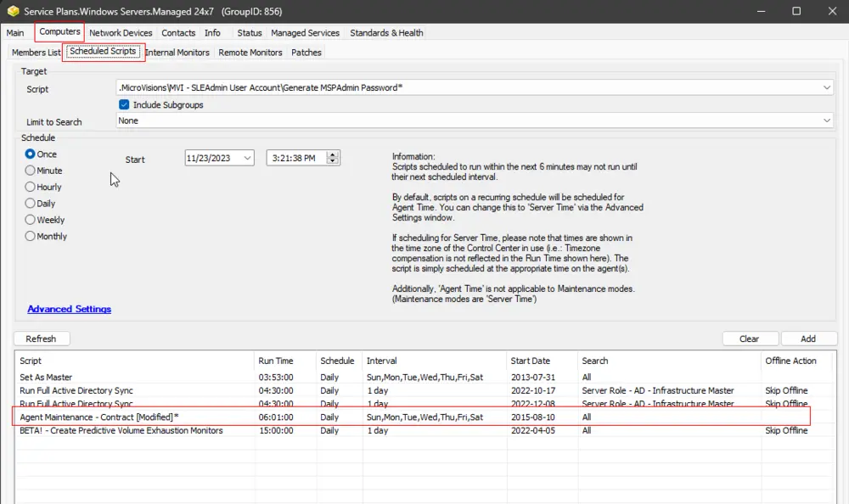Click the 06:01:00 run time cell
Viewport: 849px width, 504px height.
pos(276,417)
